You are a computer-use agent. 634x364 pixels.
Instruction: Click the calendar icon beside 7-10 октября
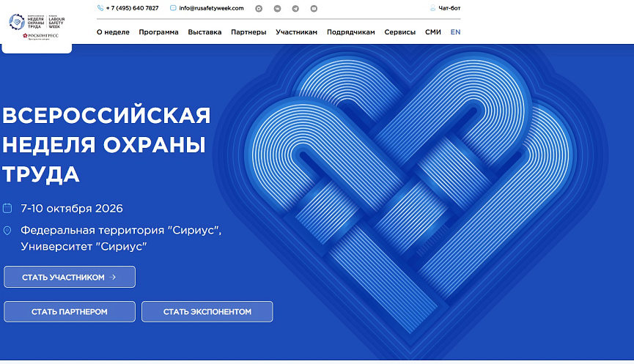pos(7,208)
